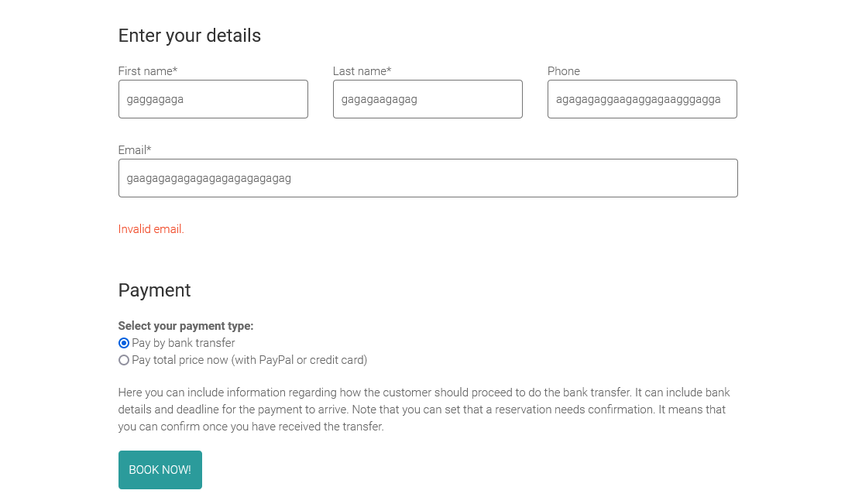Select the Pay by bank transfer radio button
This screenshot has width=862, height=504.
coord(124,343)
